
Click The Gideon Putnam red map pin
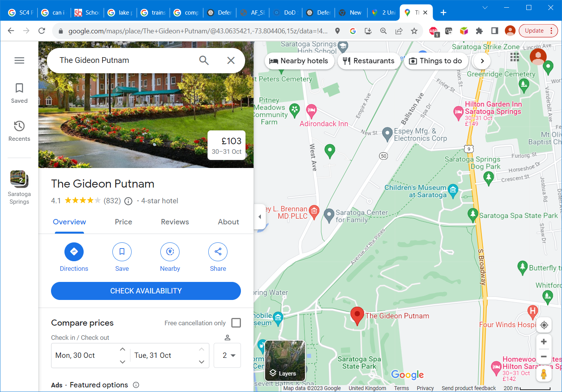pos(357,316)
